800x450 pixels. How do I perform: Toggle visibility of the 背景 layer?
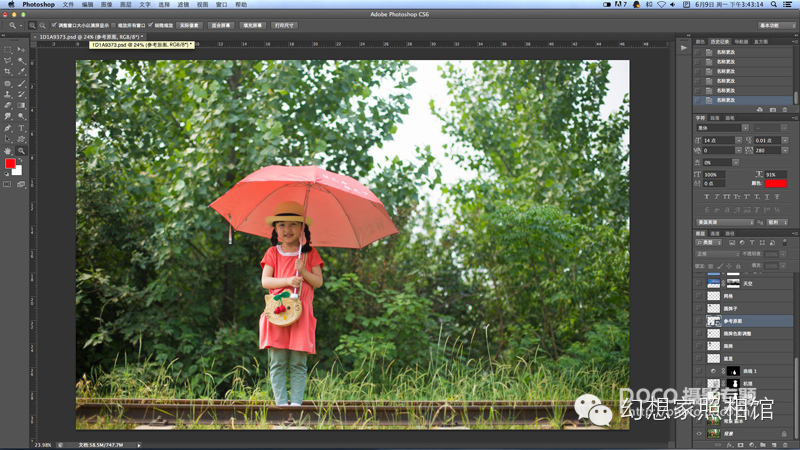point(699,434)
